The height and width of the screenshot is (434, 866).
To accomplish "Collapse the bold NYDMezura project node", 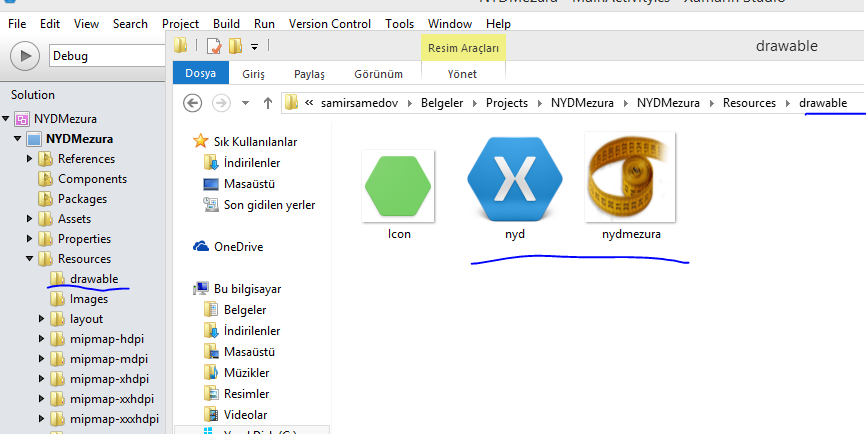I will 18,139.
